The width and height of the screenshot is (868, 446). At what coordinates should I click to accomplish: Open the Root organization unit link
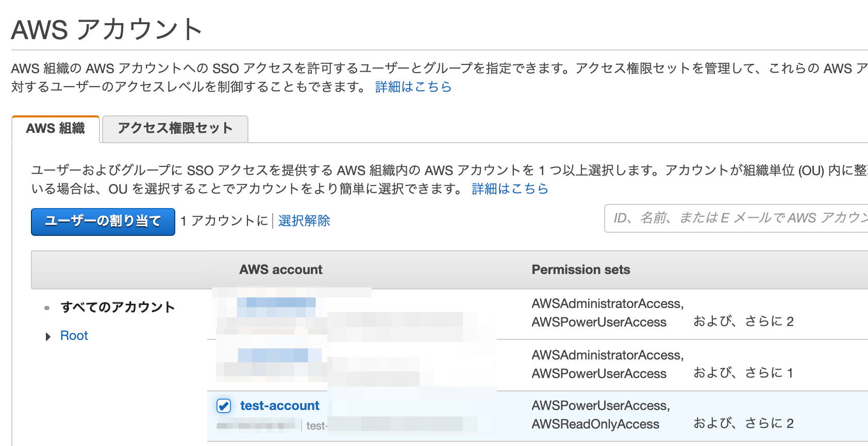74,336
